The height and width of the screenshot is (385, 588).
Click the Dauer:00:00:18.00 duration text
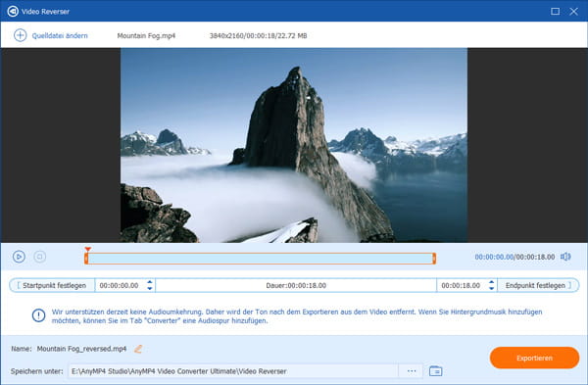pyautogui.click(x=296, y=285)
